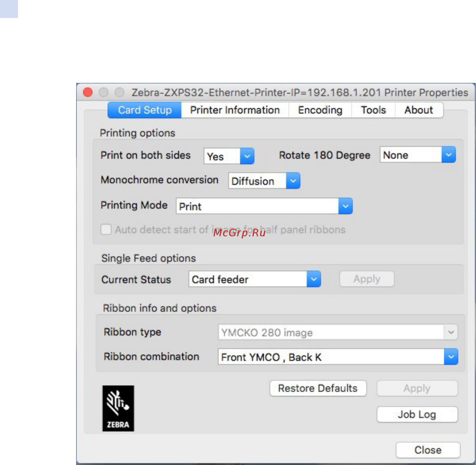Toggle Auto detect start of image checkbox

pyautogui.click(x=106, y=229)
